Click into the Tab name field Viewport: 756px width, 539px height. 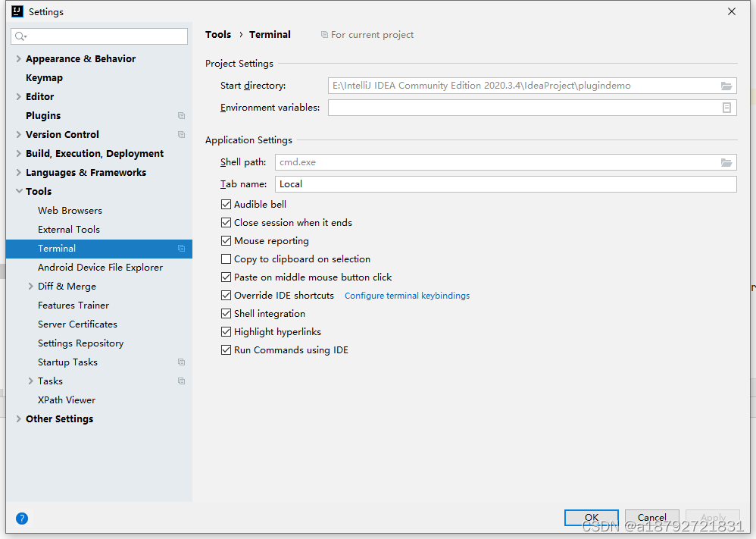click(506, 184)
